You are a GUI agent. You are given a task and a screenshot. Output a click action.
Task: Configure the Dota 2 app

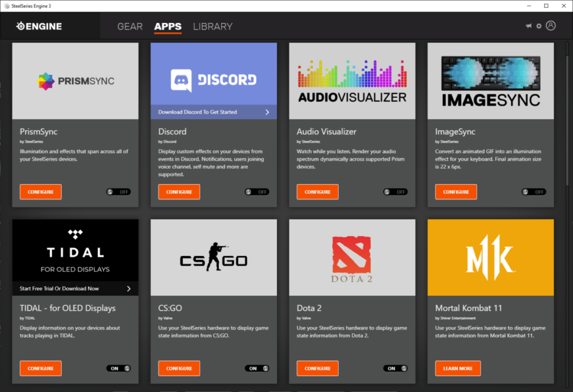318,369
